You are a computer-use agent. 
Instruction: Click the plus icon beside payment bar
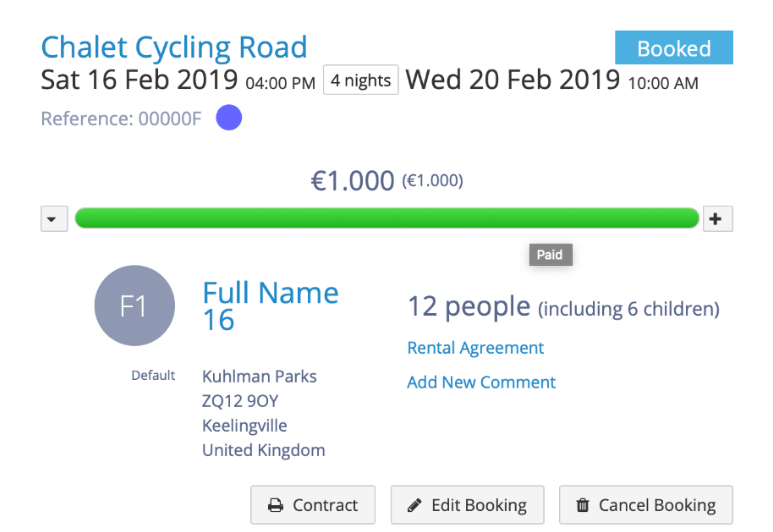pyautogui.click(x=718, y=218)
